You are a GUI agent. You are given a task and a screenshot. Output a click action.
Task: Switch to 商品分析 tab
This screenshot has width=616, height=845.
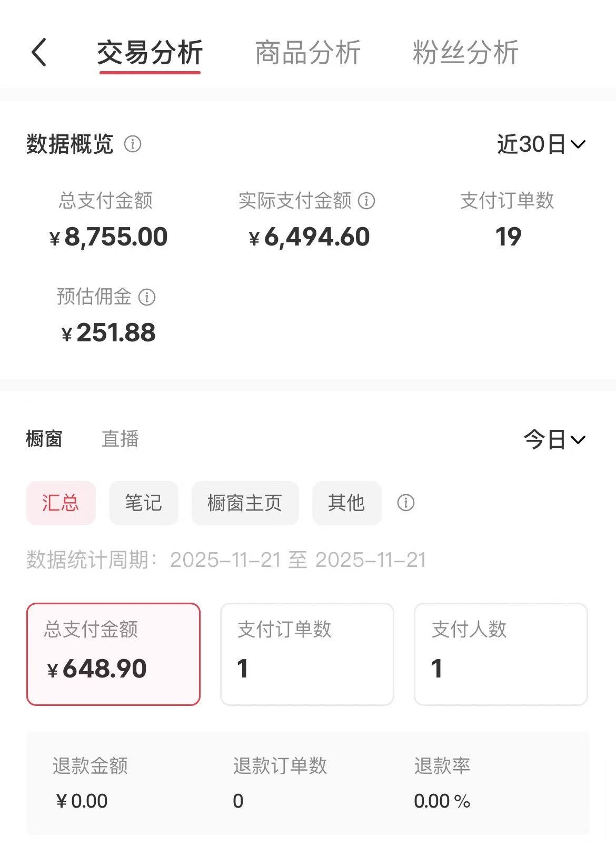(x=307, y=53)
